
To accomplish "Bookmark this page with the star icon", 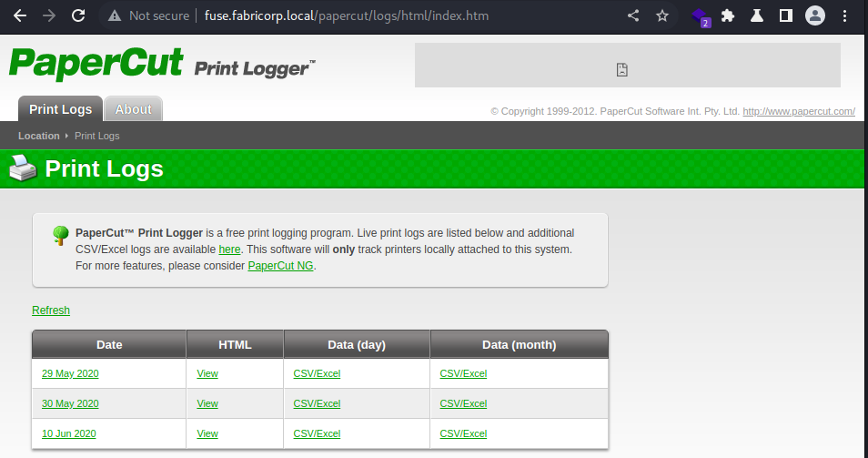I will tap(662, 15).
